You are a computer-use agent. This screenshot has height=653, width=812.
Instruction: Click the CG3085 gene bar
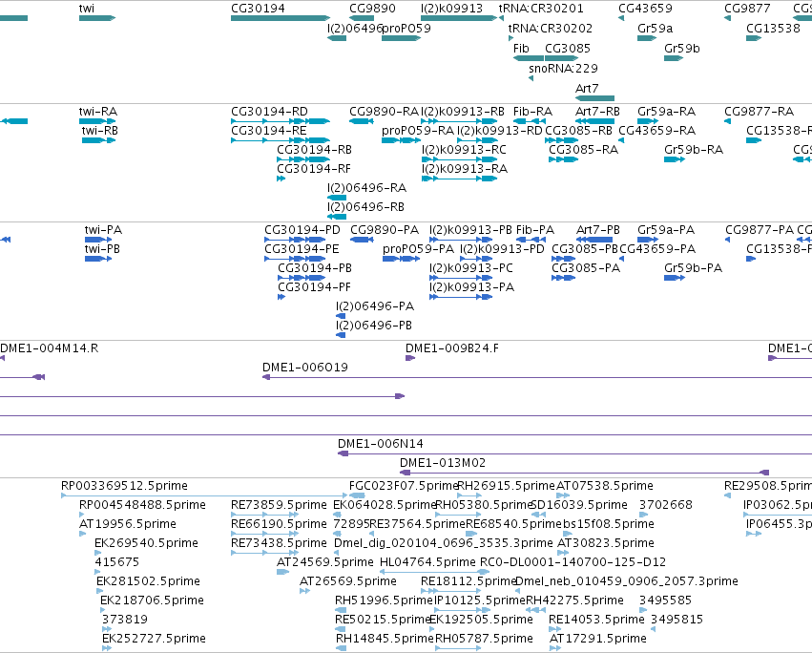tap(561, 58)
